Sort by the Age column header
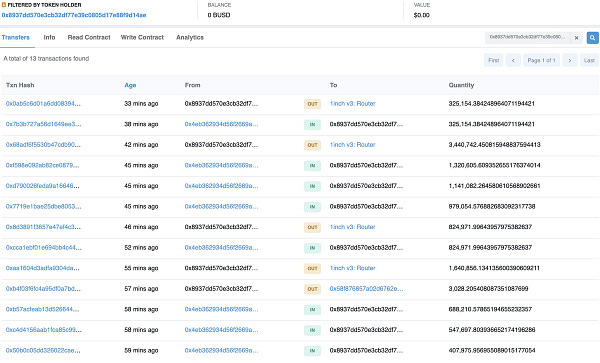 click(130, 85)
